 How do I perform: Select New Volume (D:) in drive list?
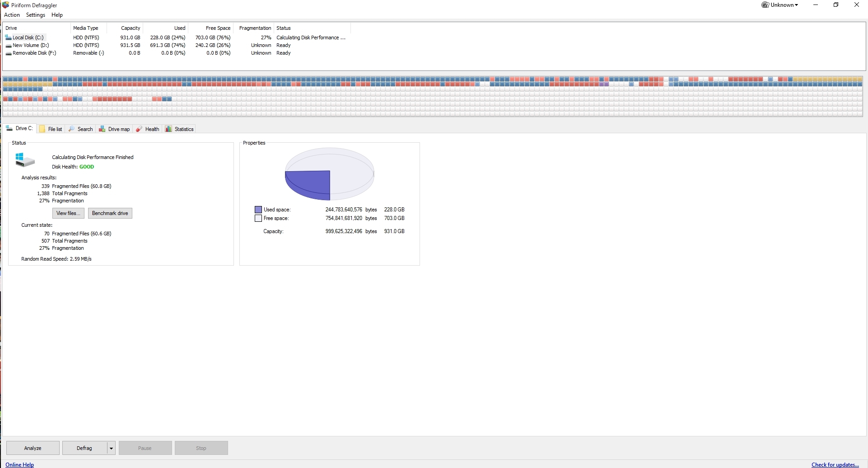pos(30,45)
